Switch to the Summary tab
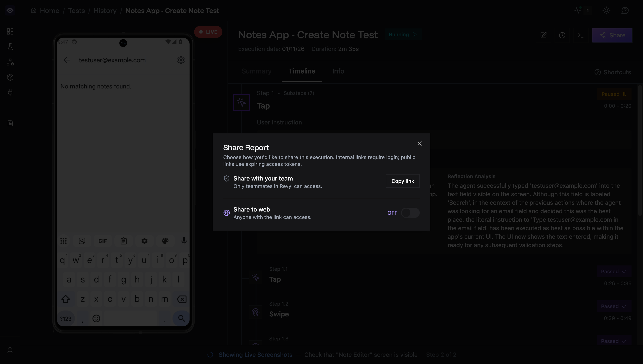 point(256,71)
